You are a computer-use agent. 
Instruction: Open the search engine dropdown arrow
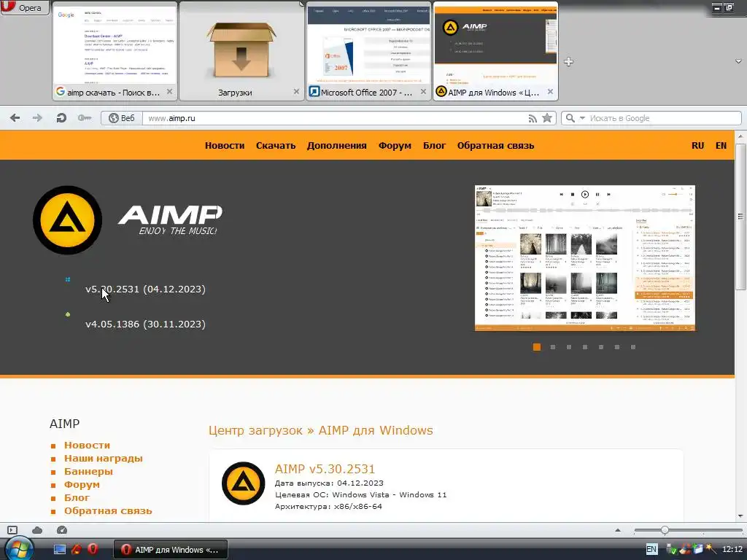coord(582,118)
